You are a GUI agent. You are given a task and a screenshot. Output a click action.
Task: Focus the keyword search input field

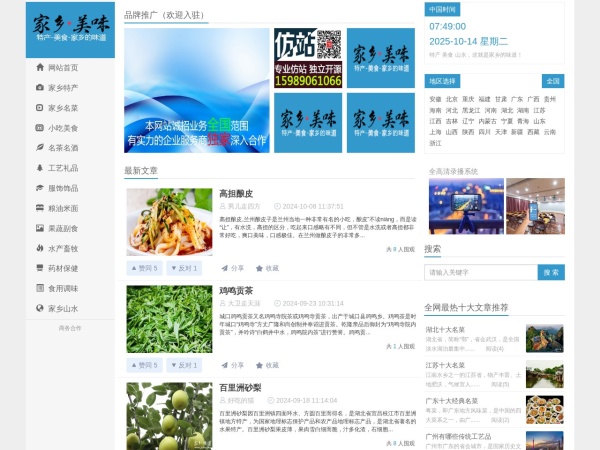pyautogui.click(x=481, y=272)
